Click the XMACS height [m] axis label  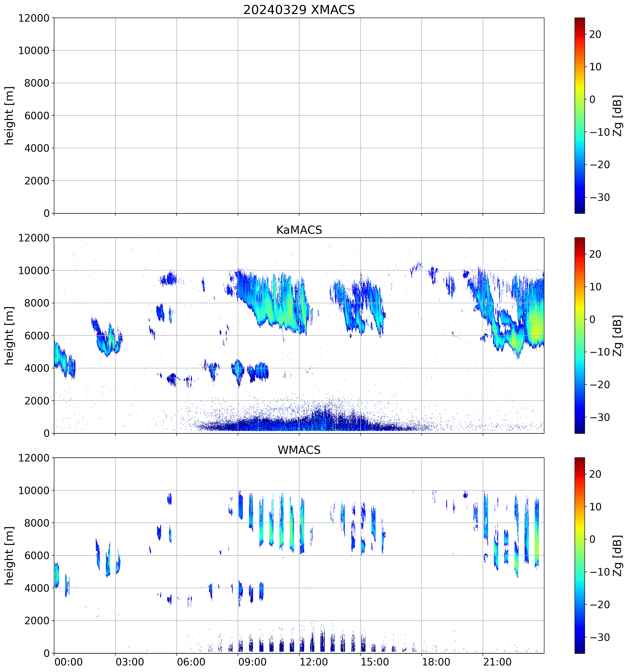(x=9, y=115)
